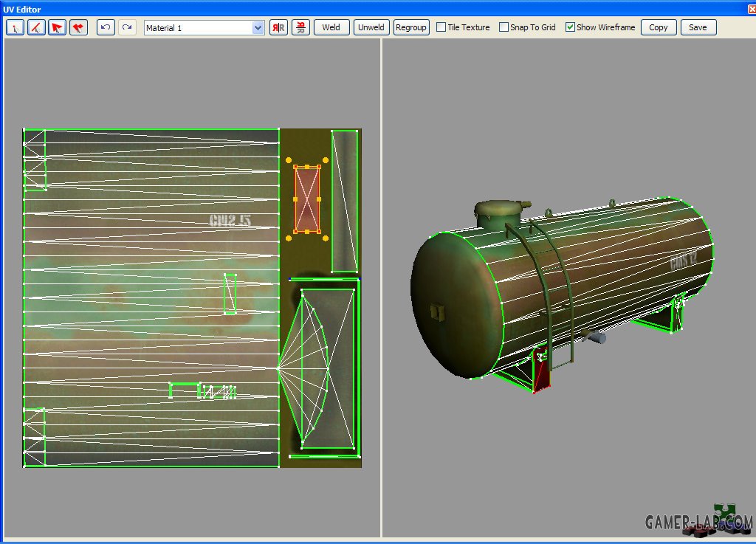Click the Unweld button
This screenshot has height=544, width=756.
pyautogui.click(x=371, y=27)
